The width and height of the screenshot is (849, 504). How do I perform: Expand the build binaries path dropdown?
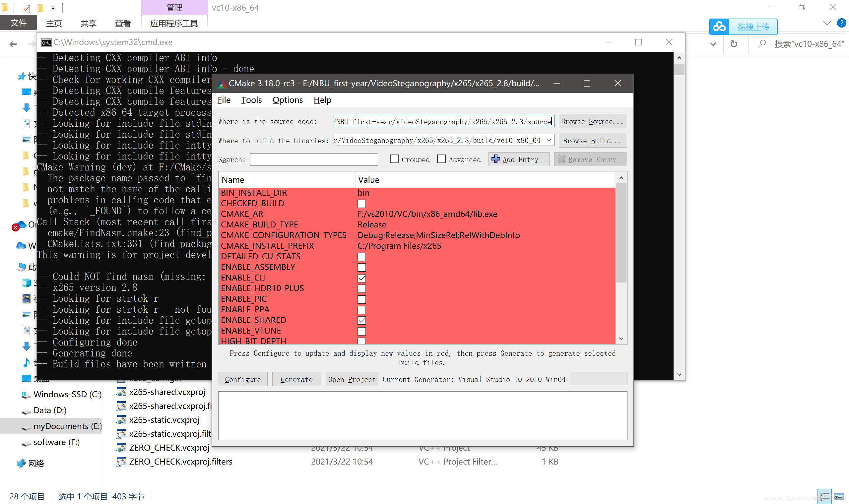[x=549, y=140]
